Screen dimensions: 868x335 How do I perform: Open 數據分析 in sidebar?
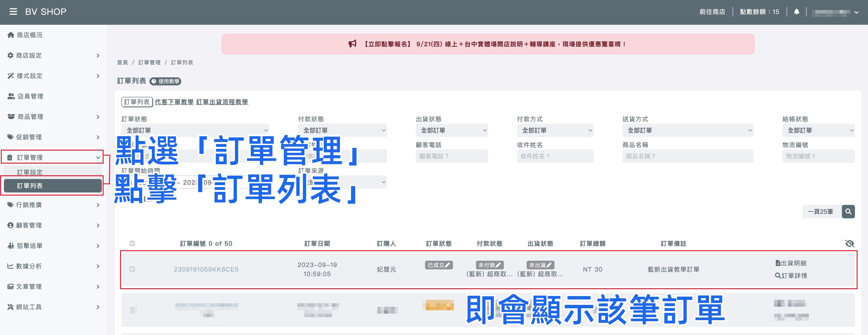53,266
